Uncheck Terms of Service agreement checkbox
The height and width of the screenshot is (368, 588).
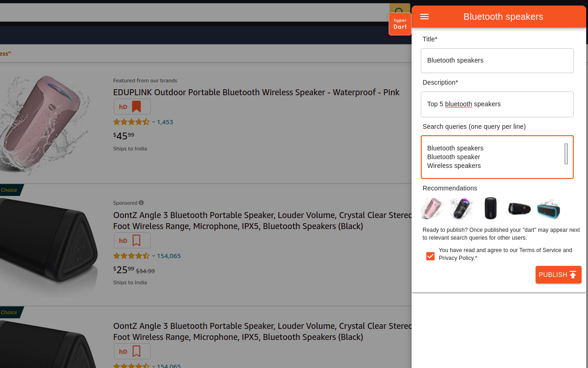click(430, 256)
